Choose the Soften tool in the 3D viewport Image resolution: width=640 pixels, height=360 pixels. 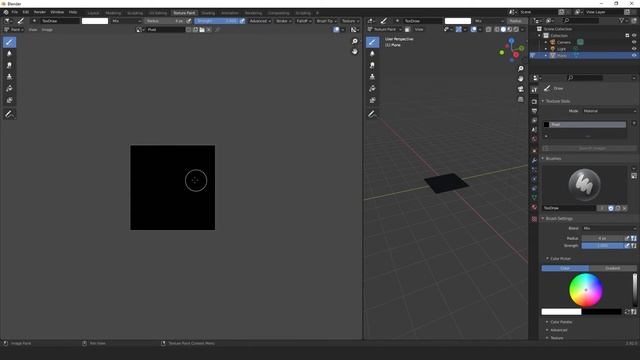pos(372,53)
